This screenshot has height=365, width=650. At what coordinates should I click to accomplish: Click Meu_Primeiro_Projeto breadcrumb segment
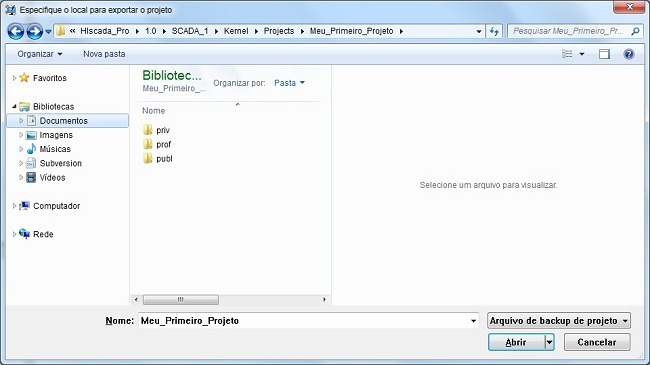pos(351,31)
